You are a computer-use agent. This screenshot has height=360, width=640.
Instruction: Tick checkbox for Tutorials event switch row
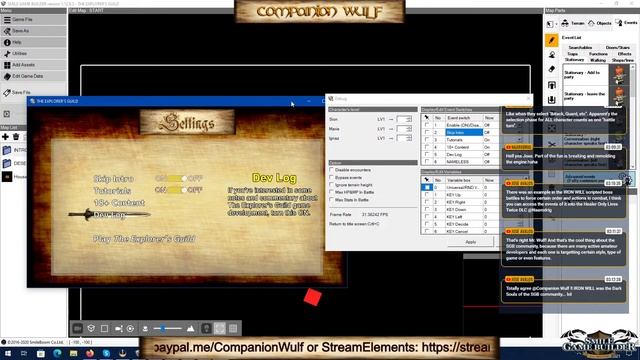[427, 140]
